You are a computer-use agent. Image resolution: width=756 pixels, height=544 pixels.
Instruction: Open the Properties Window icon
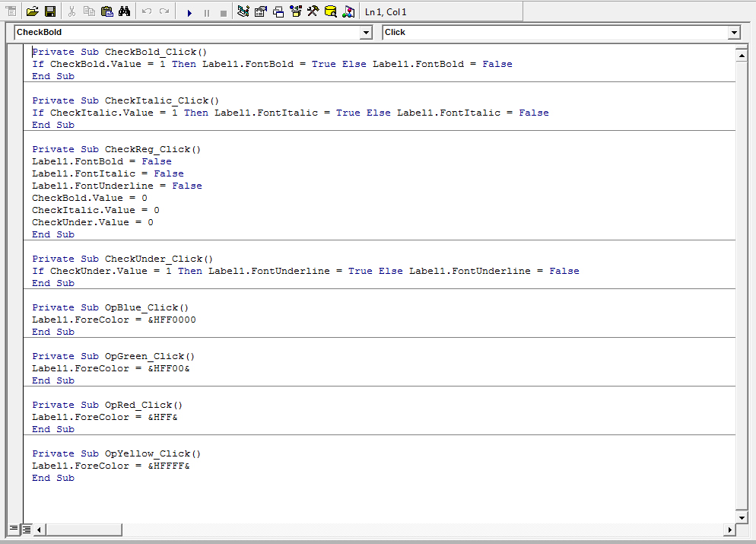click(x=260, y=11)
